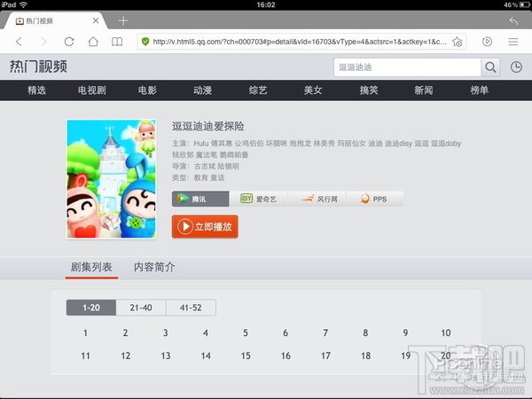Play episode 16

point(286,356)
